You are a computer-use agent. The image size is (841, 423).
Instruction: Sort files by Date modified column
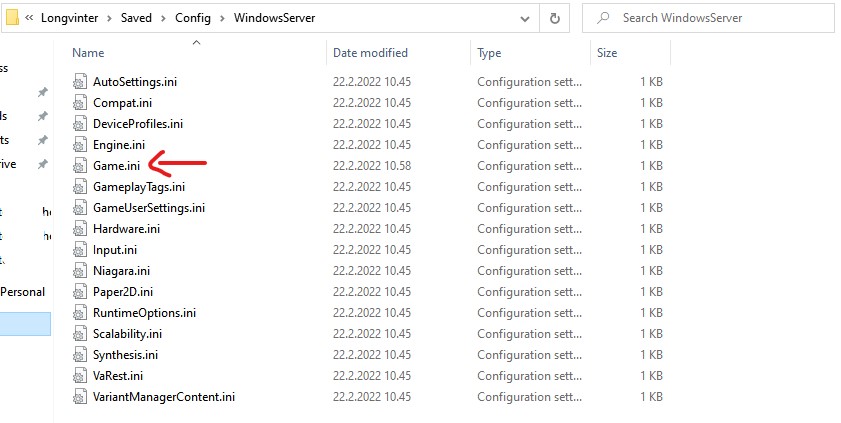coord(372,52)
